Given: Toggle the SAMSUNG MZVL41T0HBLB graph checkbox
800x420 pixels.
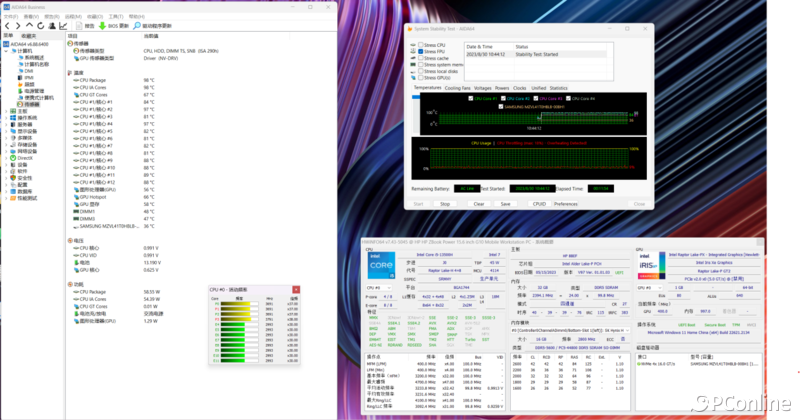Looking at the screenshot, I should point(501,107).
